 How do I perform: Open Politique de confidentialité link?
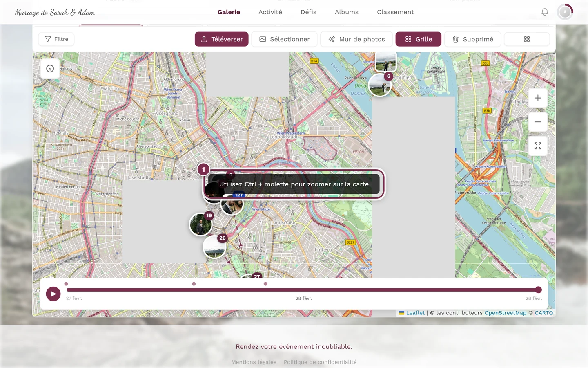point(320,362)
